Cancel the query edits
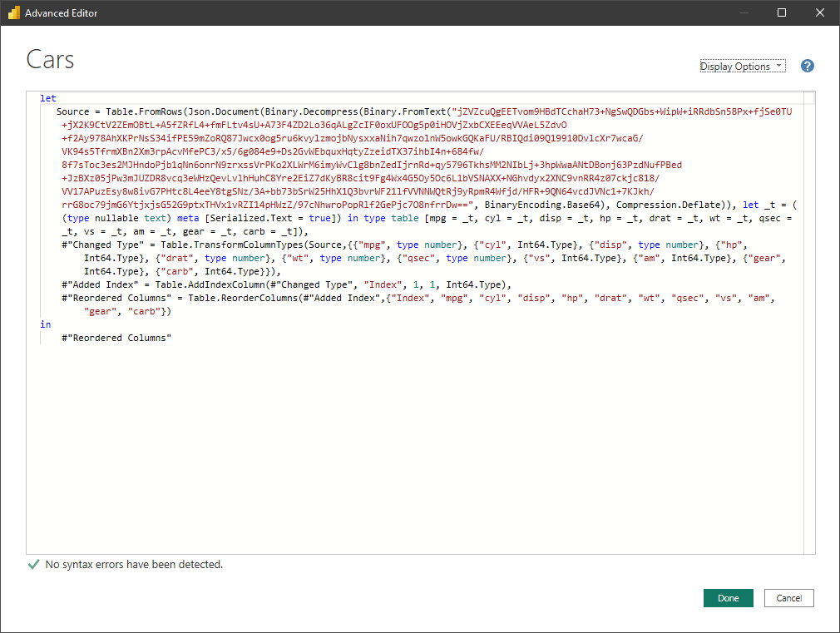Viewport: 840px width, 633px height. pyautogui.click(x=788, y=598)
